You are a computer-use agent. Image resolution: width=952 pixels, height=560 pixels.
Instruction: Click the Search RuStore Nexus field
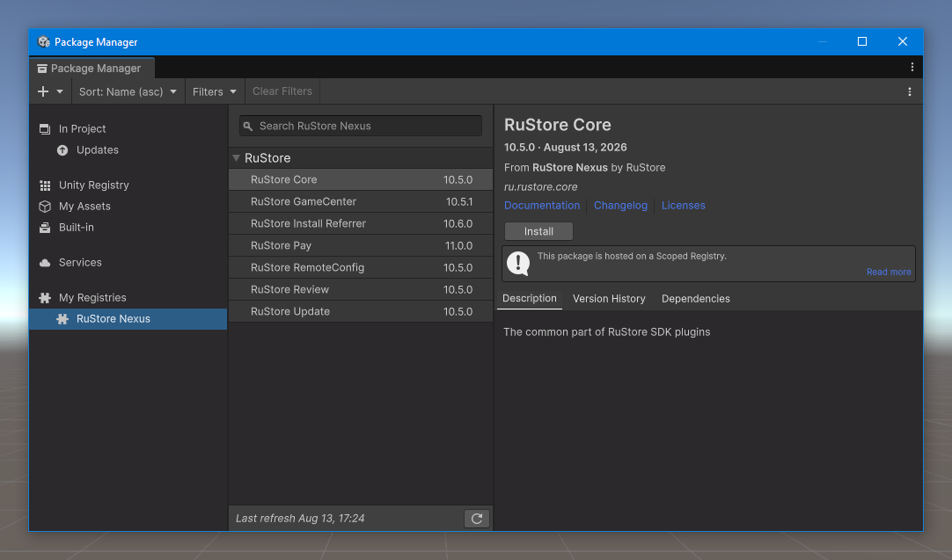pos(361,127)
